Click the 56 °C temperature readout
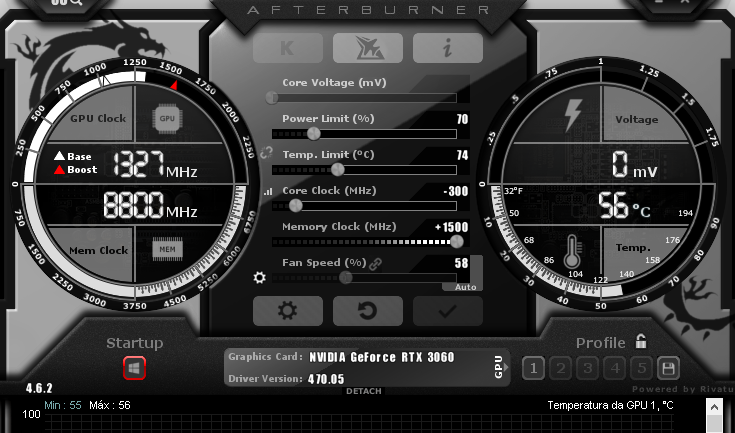This screenshot has height=433, width=735. 624,206
